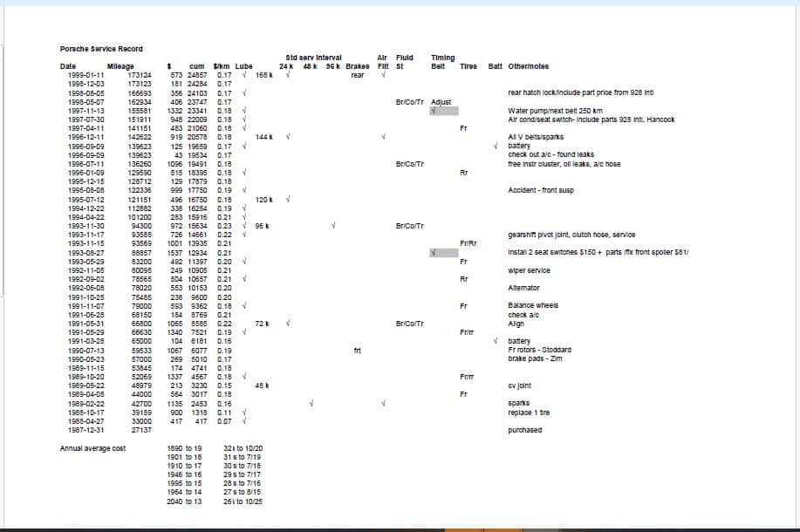
Task: Click the 'Adjust' entry under Timing Belt
Action: (441, 102)
